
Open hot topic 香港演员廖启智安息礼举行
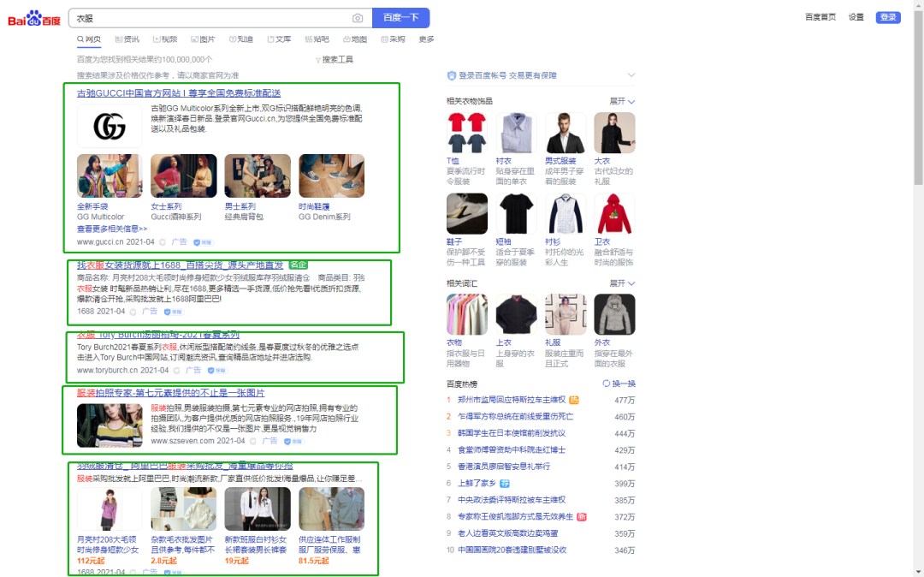504,467
